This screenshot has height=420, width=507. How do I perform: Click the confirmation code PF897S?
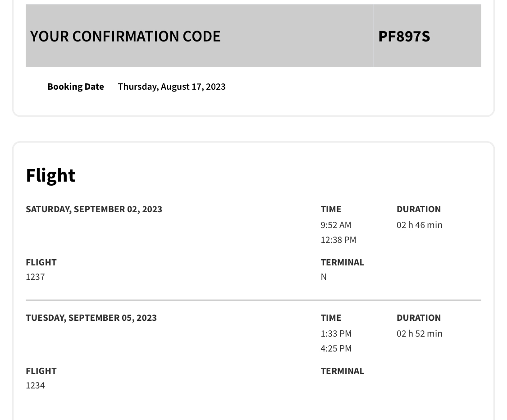404,36
